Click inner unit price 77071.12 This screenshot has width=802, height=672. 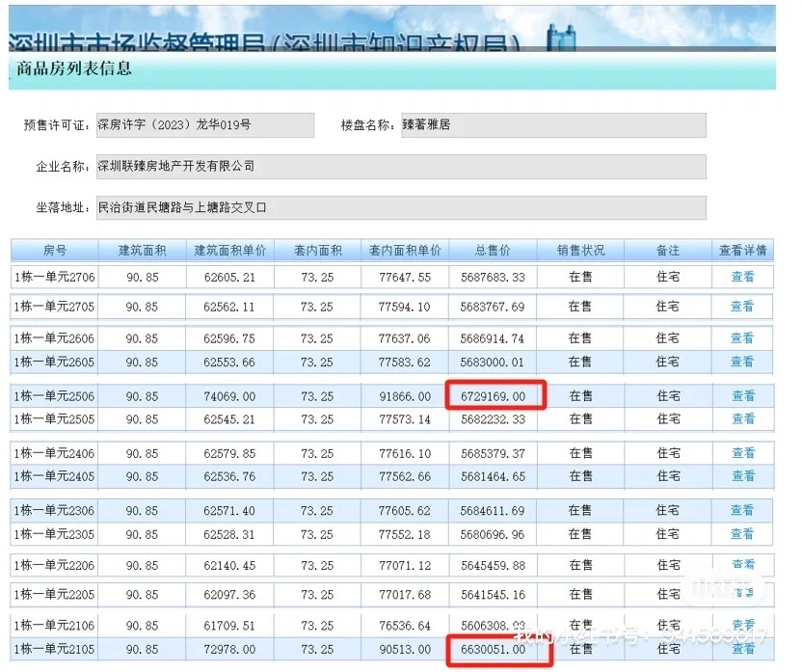405,566
